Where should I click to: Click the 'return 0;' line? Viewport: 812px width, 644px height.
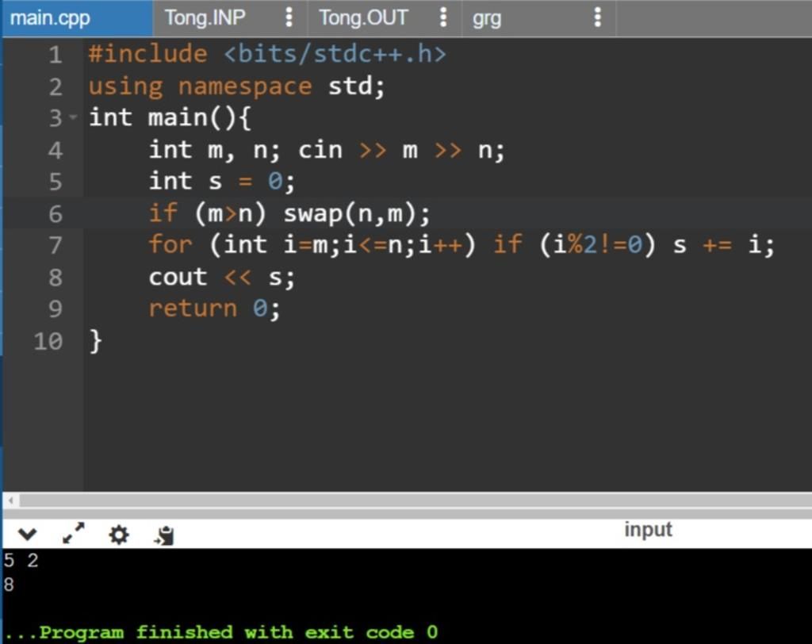(x=214, y=309)
